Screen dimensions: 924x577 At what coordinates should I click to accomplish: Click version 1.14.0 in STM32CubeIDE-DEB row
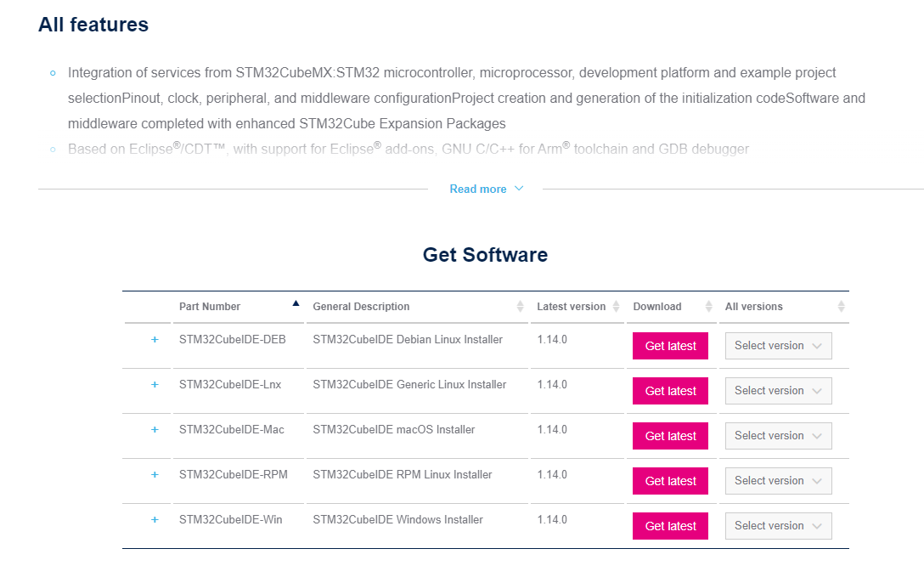click(x=552, y=339)
